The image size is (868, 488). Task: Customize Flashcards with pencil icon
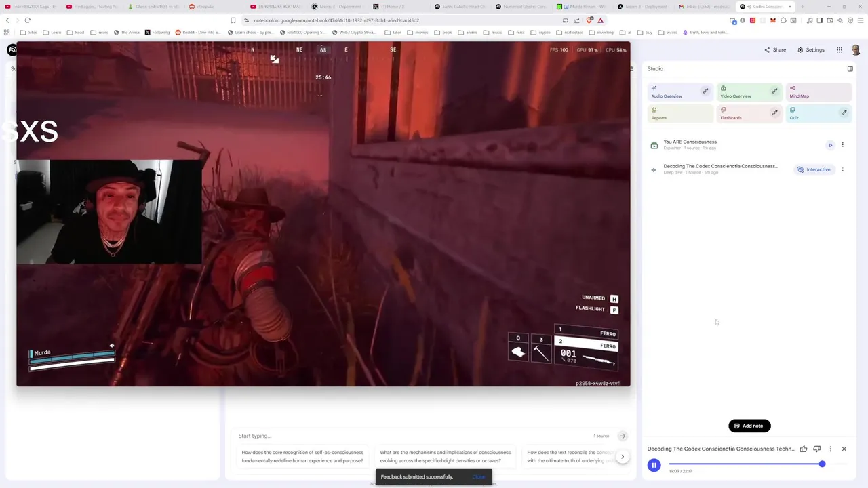(x=774, y=113)
